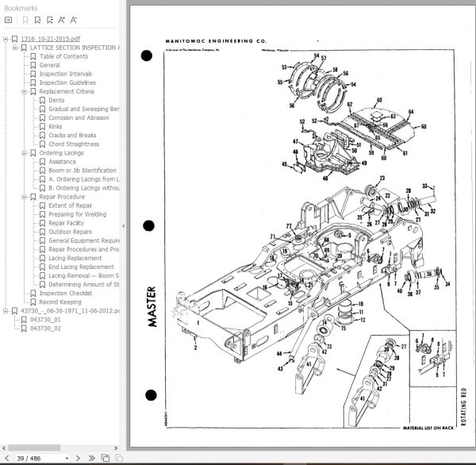Image resolution: width=476 pixels, height=465 pixels.
Task: Go to the next page arrow
Action: tap(78, 458)
